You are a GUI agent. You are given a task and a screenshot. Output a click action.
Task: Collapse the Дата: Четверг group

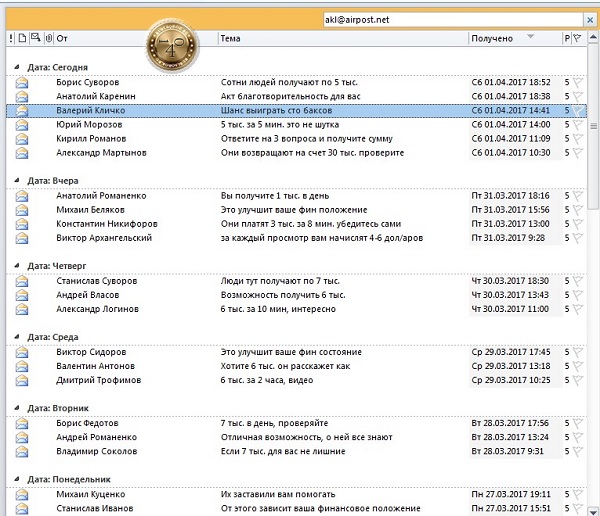pyautogui.click(x=16, y=265)
